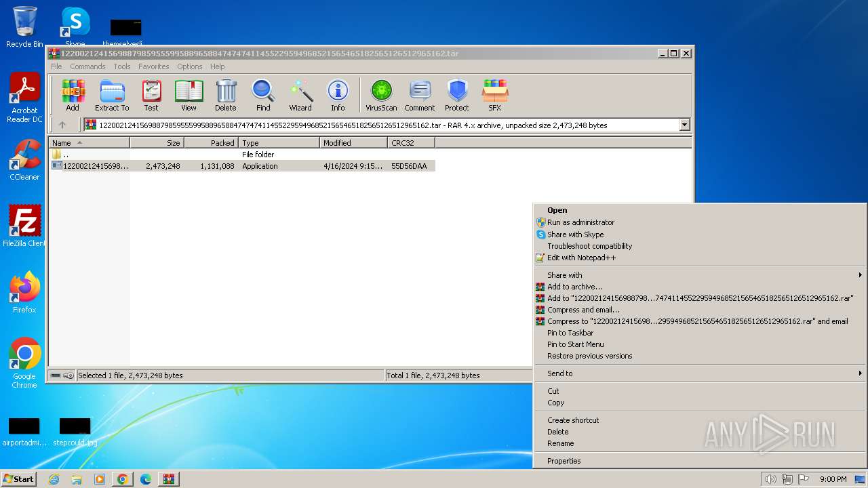This screenshot has width=868, height=488.
Task: Click Internet Explorer in the taskbar
Action: pos(54,479)
